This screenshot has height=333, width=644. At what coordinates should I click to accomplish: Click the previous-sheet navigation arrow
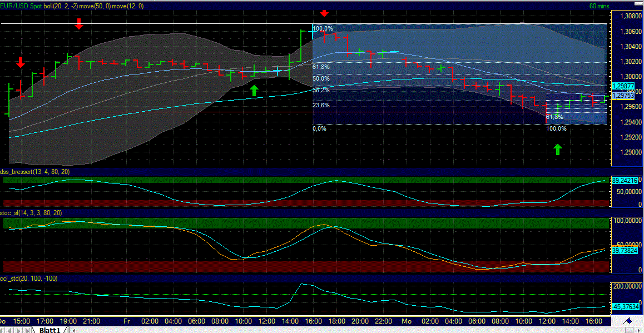(12, 329)
